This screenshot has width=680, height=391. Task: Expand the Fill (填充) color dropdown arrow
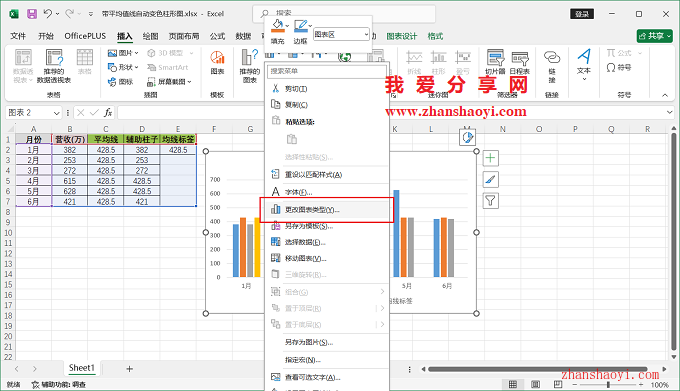tap(287, 26)
